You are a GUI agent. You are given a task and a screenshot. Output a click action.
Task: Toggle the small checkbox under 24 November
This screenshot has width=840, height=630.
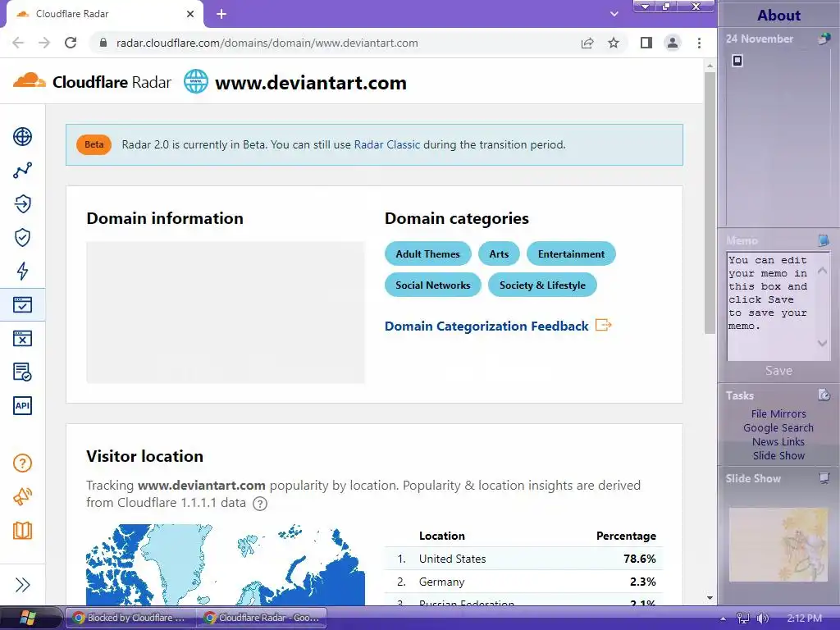737,61
